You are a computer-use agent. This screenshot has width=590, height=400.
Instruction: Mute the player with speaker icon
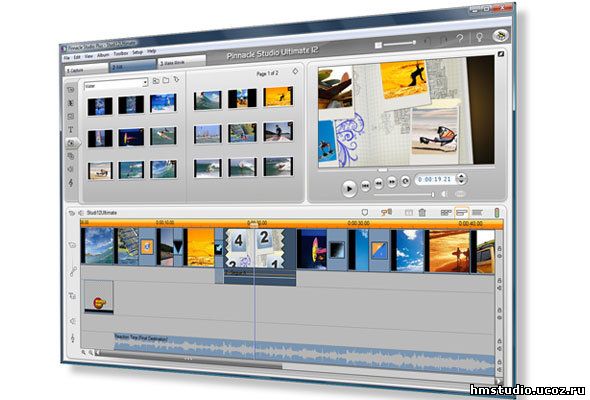coord(444,194)
